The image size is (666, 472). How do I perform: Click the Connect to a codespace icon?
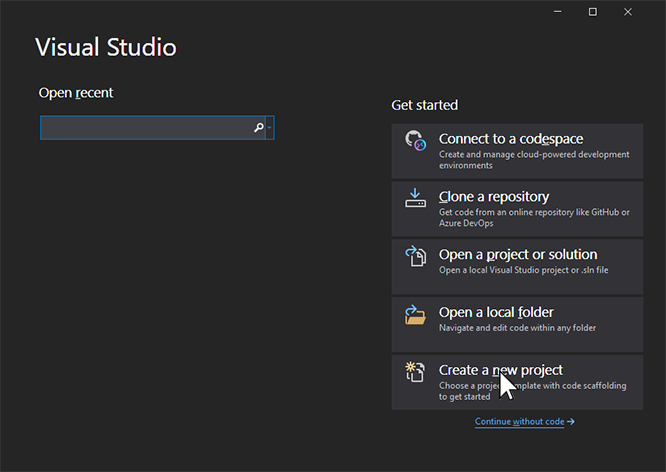click(x=415, y=141)
